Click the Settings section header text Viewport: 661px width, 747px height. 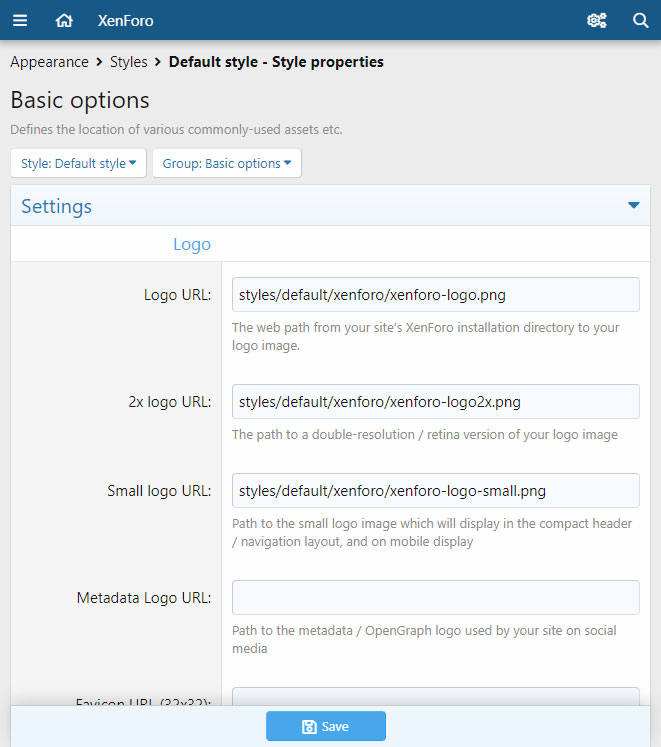pyautogui.click(x=57, y=207)
